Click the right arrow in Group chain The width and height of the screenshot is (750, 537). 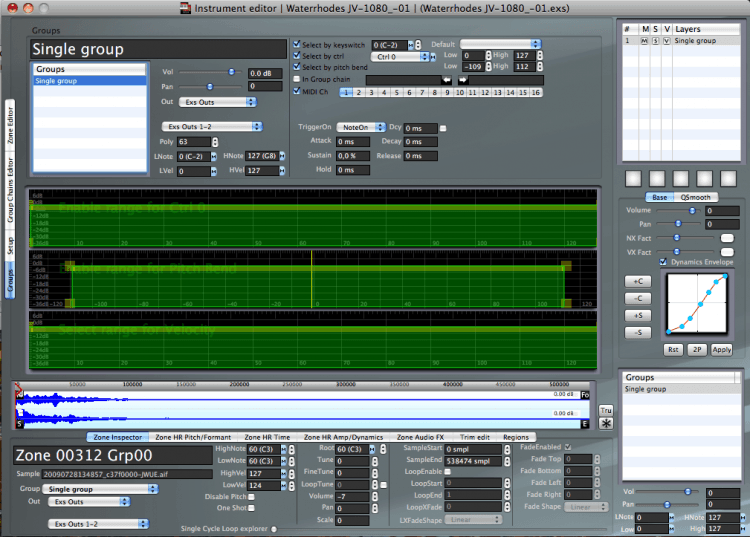pyautogui.click(x=463, y=79)
